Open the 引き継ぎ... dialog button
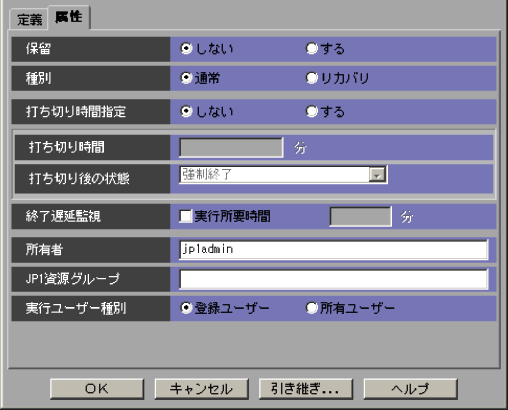The width and height of the screenshot is (508, 410). click(306, 389)
